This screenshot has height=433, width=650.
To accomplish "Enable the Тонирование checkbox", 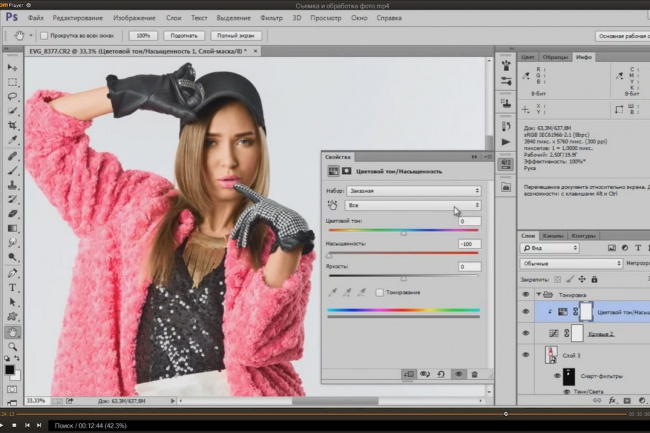I will [379, 293].
